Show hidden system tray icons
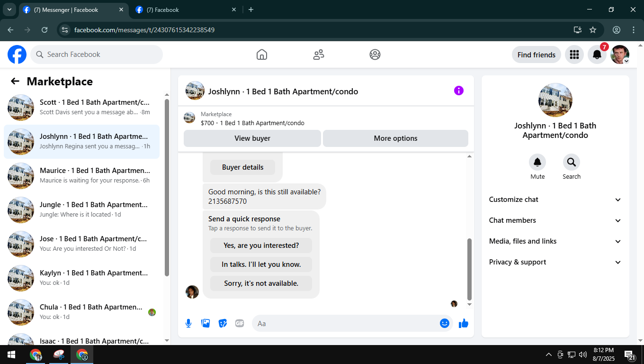 point(549,355)
